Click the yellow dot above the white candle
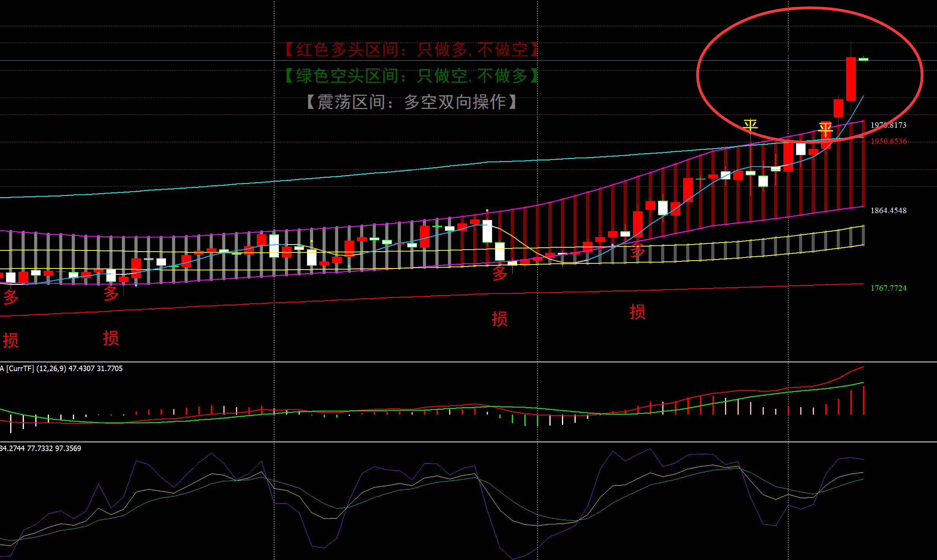This screenshot has width=937, height=560. click(x=487, y=210)
